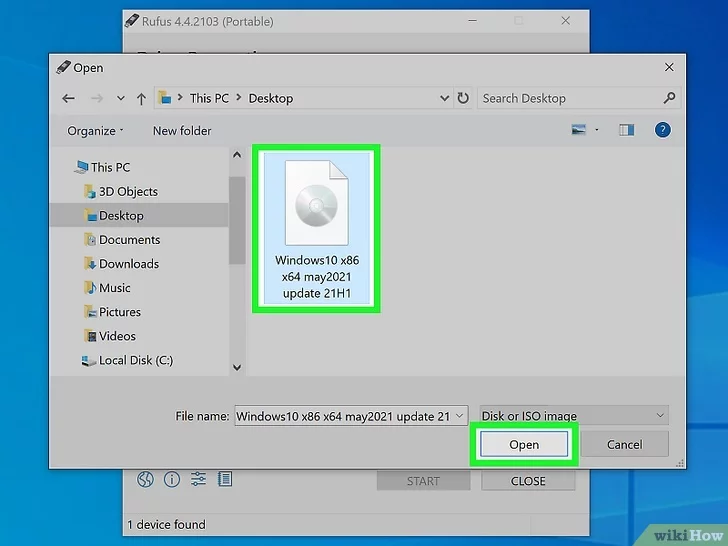This screenshot has height=546, width=728.
Task: Go up one folder level
Action: (x=141, y=98)
